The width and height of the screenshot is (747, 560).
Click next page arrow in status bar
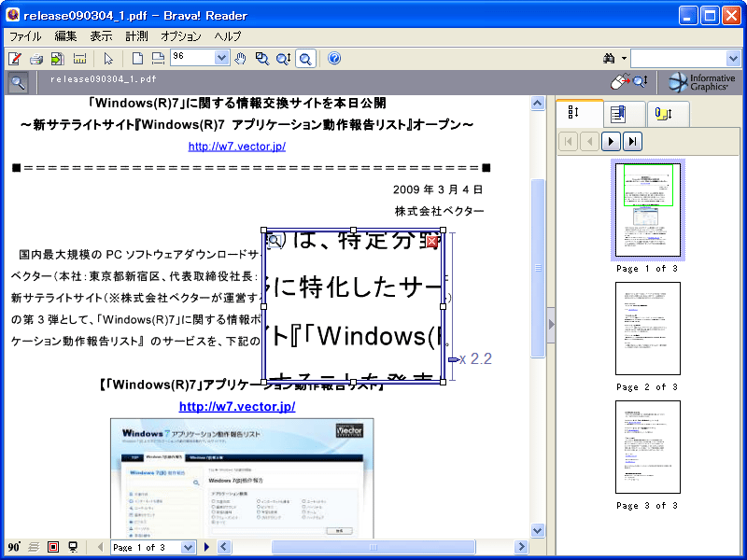click(x=206, y=547)
